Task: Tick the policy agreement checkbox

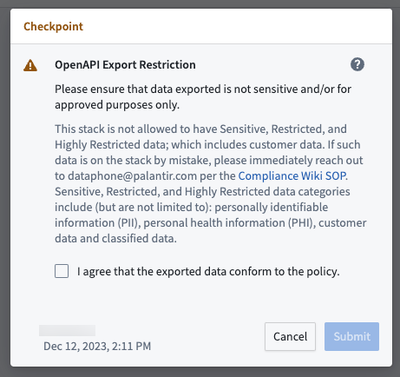Action: 62,271
